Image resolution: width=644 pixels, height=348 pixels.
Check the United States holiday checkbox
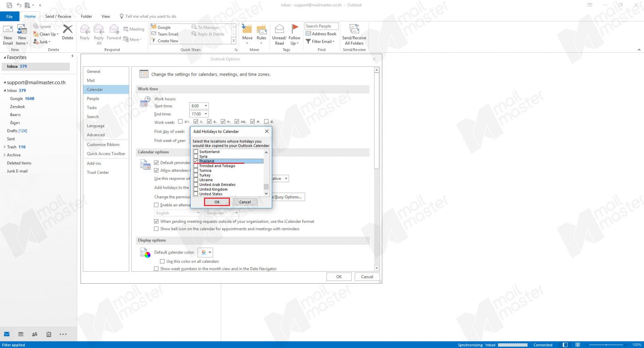pos(196,194)
